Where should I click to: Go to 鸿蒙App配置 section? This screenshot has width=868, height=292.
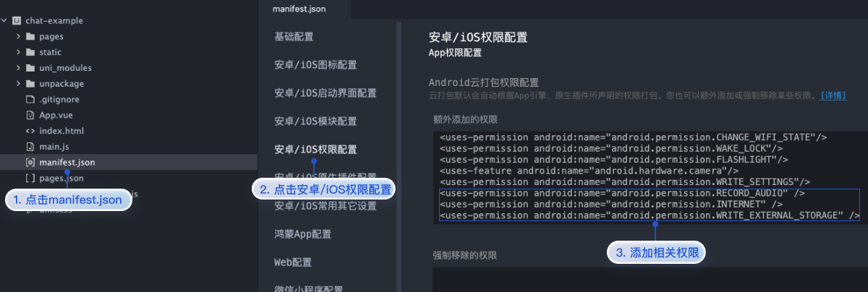click(x=302, y=234)
